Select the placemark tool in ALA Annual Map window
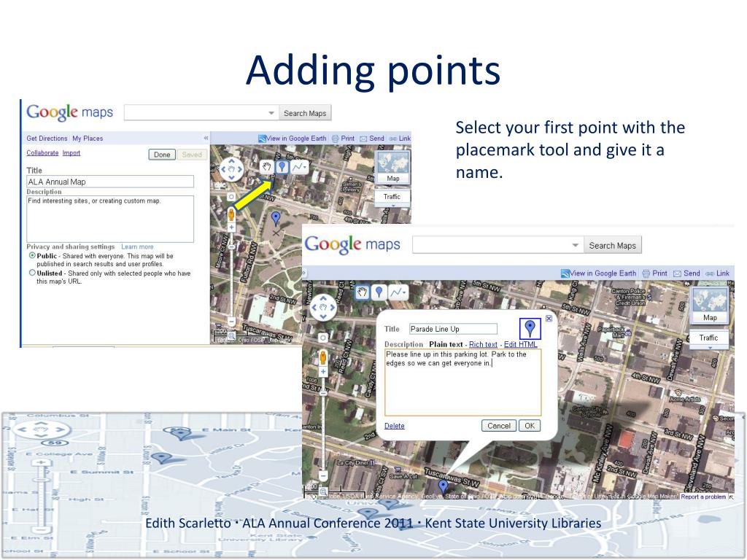Screen dimensions: 747x560 tap(282, 167)
